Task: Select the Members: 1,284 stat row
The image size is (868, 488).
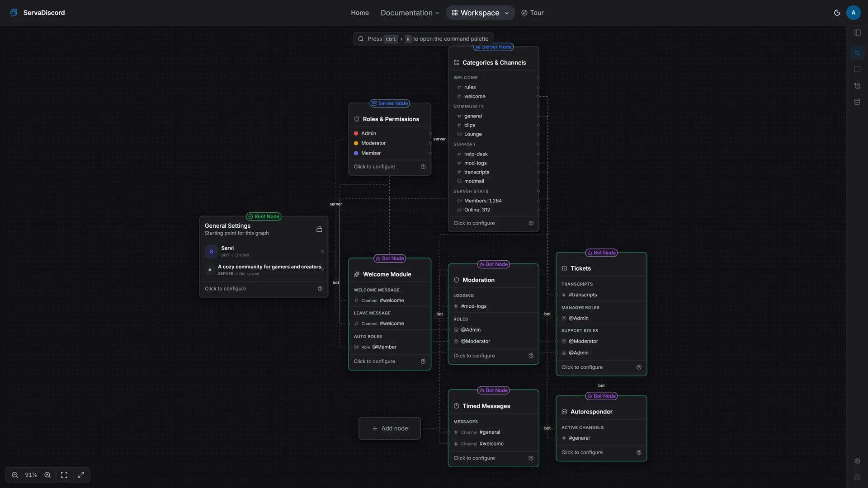Action: tap(493, 201)
